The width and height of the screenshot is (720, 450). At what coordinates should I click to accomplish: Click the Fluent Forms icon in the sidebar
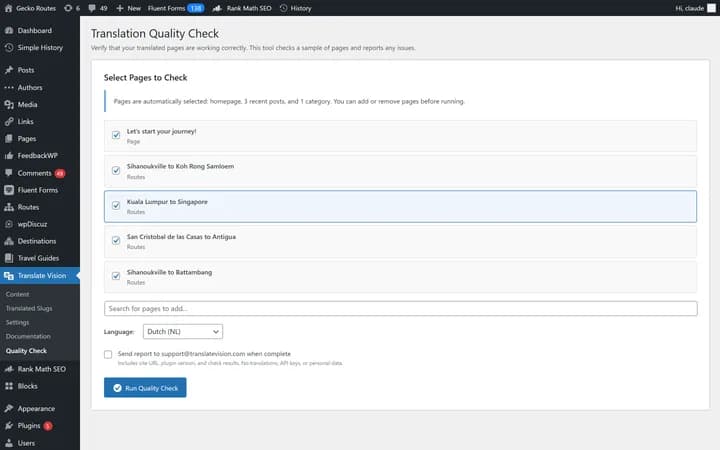coord(9,190)
